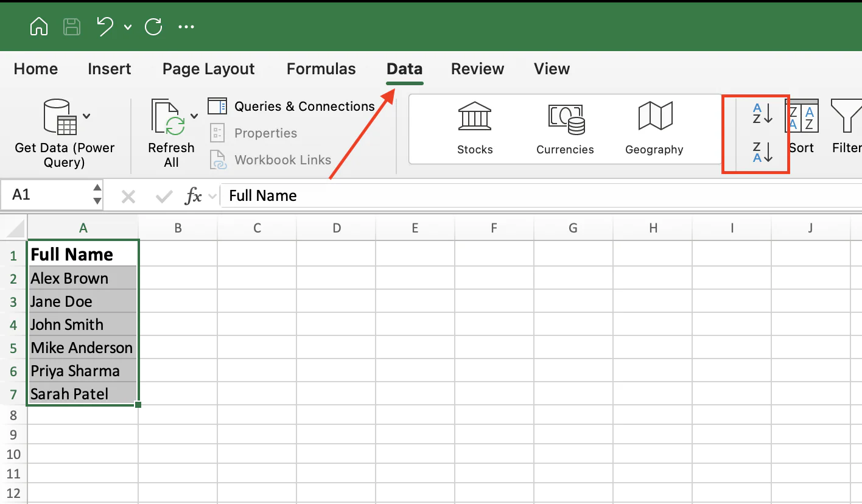Choose the Stocks data type
The height and width of the screenshot is (504, 862).
[x=475, y=128]
